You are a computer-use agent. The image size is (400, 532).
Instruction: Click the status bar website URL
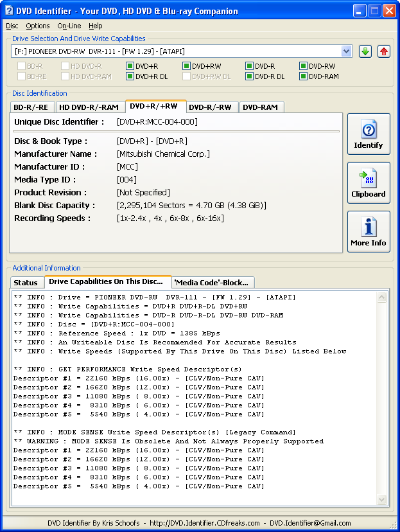click(205, 523)
